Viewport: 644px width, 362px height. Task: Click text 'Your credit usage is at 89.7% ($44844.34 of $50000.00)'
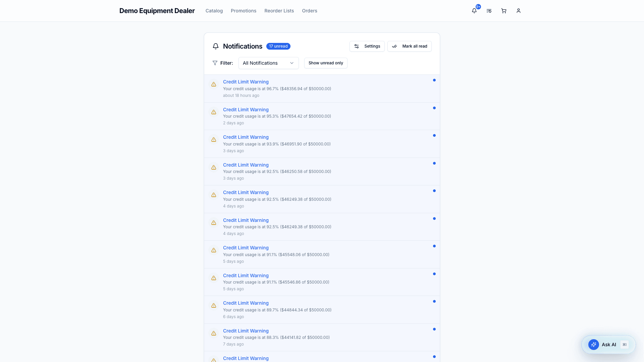[277, 310]
